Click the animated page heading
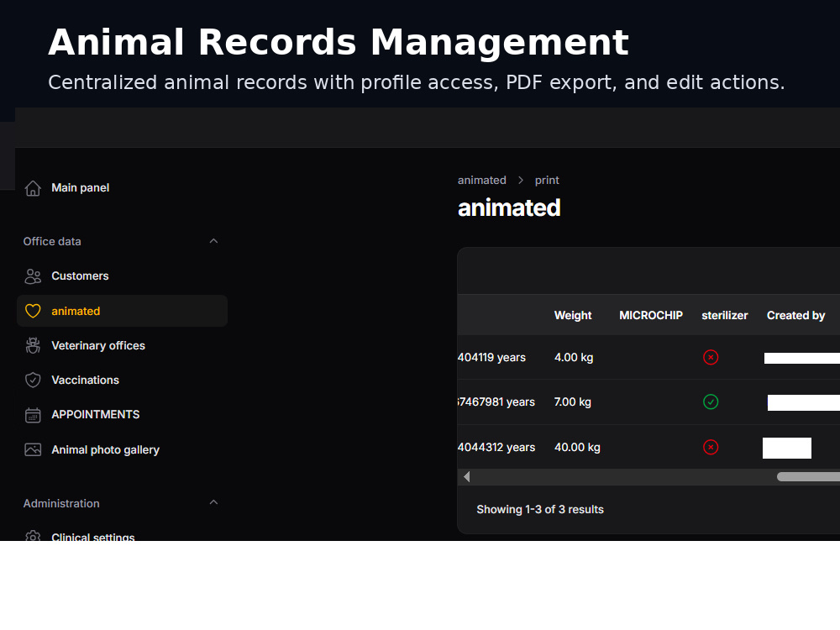This screenshot has height=630, width=840. pos(509,207)
